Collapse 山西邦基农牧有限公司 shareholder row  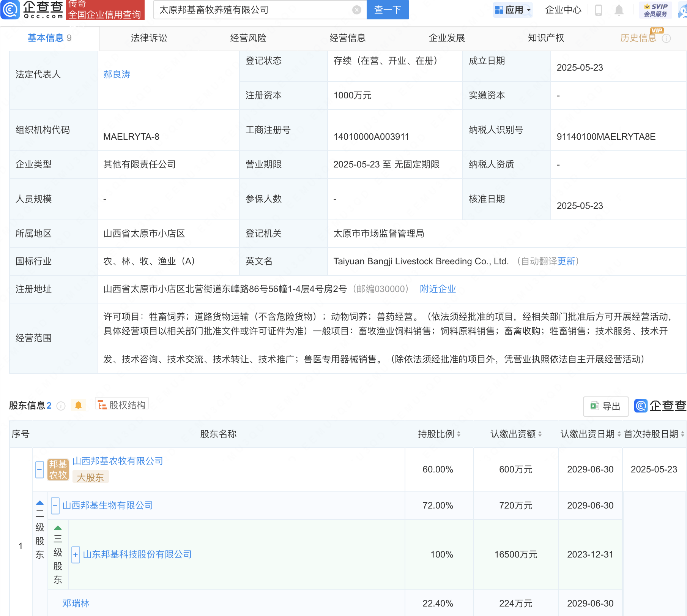click(x=40, y=469)
